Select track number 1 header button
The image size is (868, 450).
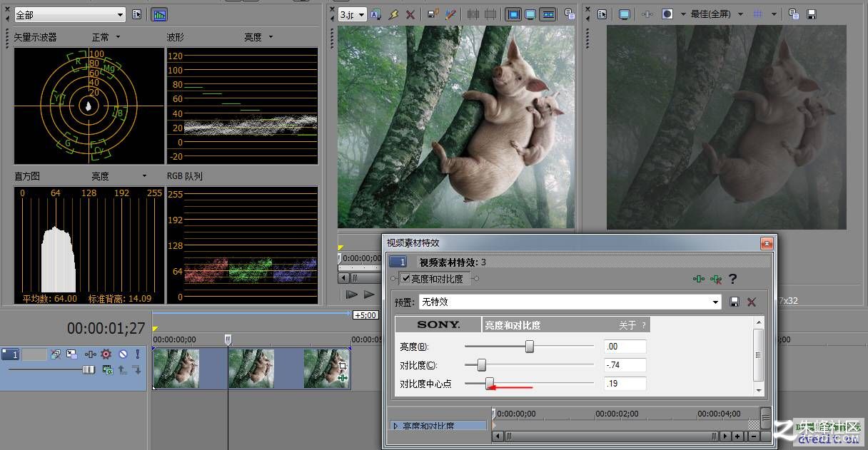point(10,354)
